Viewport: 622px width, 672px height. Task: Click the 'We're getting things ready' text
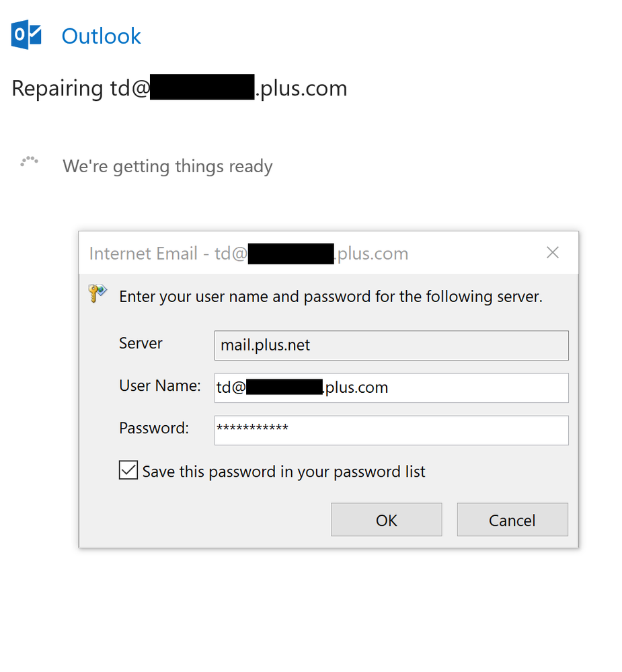[x=167, y=166]
